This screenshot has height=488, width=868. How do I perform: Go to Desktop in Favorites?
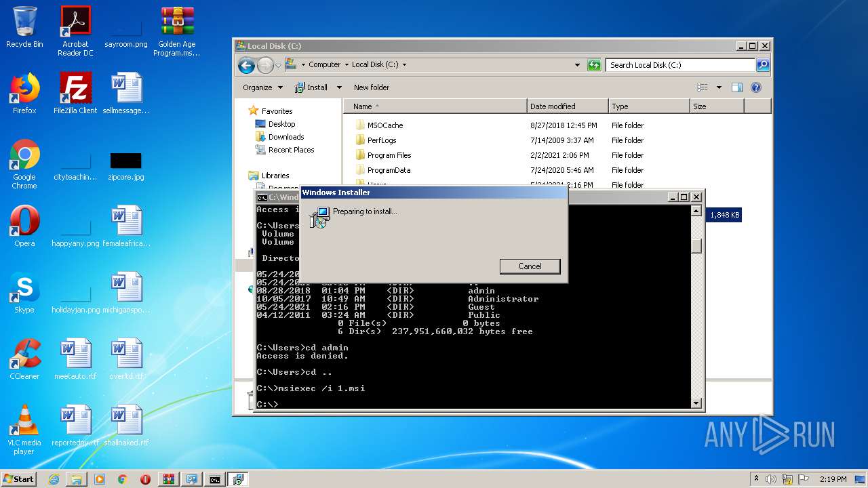coord(281,124)
